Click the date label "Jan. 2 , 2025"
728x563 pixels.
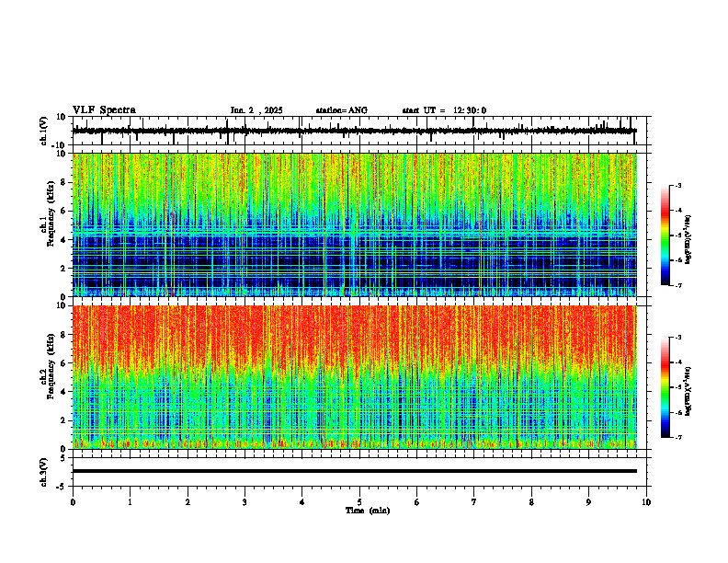click(256, 110)
